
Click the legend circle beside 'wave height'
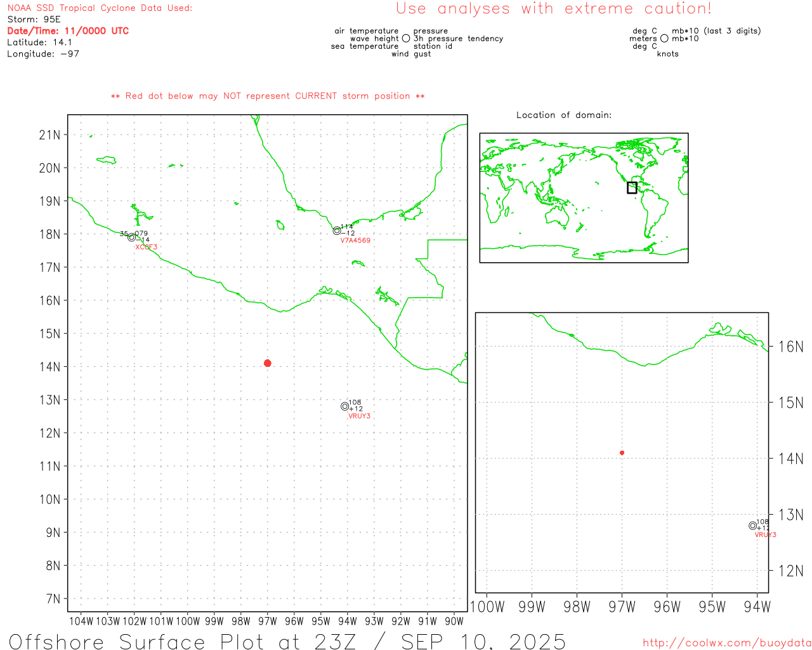coord(406,39)
